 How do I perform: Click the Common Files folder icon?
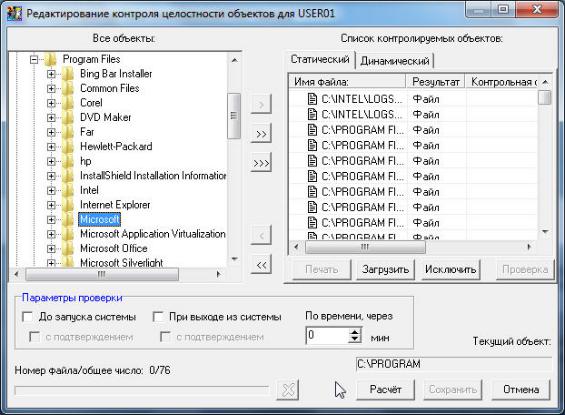(x=68, y=89)
